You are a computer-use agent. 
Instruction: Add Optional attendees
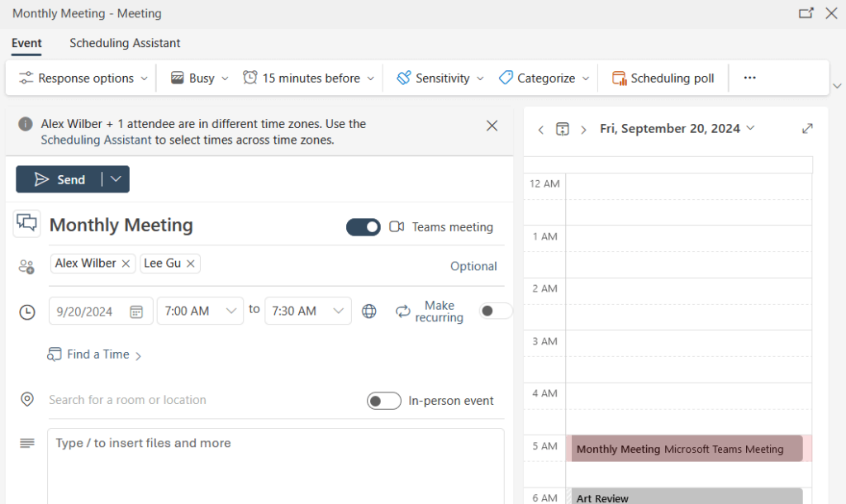pyautogui.click(x=473, y=266)
